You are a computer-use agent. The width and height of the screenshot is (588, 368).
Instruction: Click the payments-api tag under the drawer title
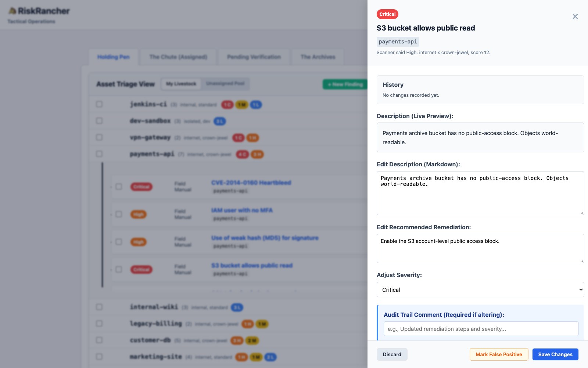click(398, 42)
